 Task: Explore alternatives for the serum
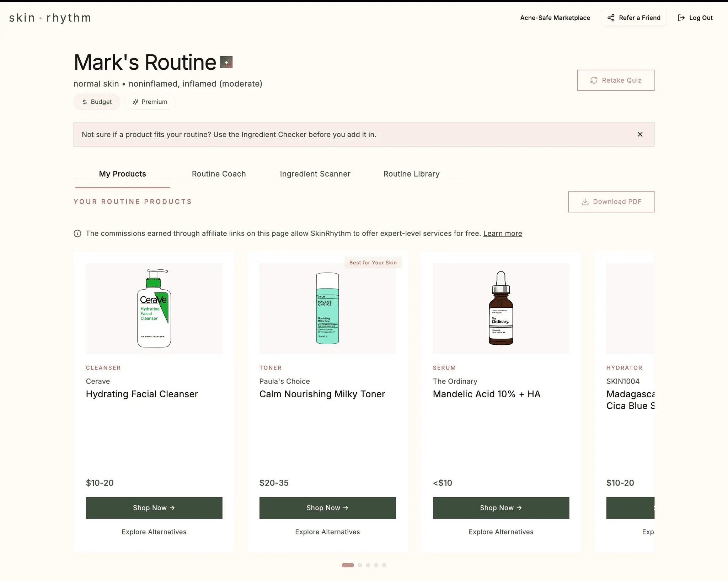[501, 532]
